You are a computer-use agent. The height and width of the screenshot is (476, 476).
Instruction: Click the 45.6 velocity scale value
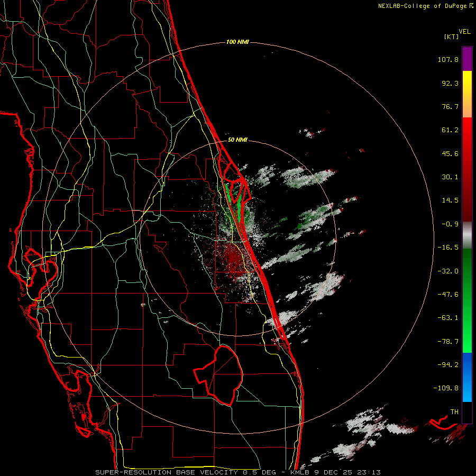point(450,153)
